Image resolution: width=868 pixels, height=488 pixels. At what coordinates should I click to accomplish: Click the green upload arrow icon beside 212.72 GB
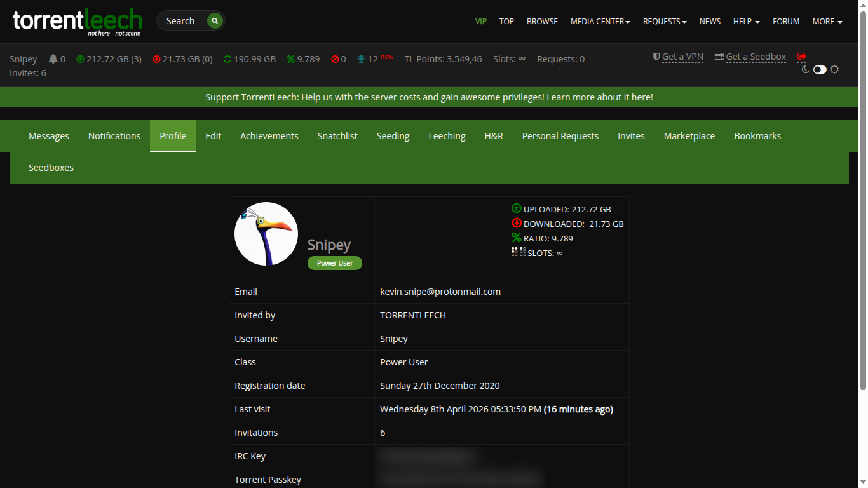(80, 59)
